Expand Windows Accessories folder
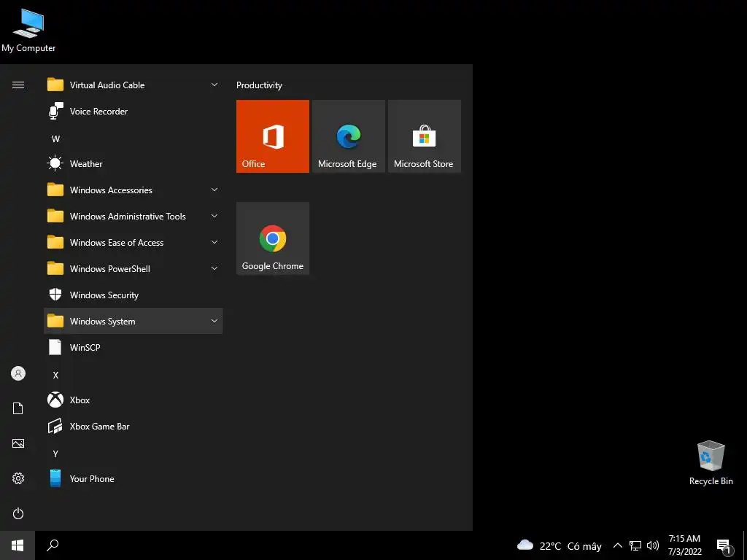Image resolution: width=747 pixels, height=560 pixels. 133,190
